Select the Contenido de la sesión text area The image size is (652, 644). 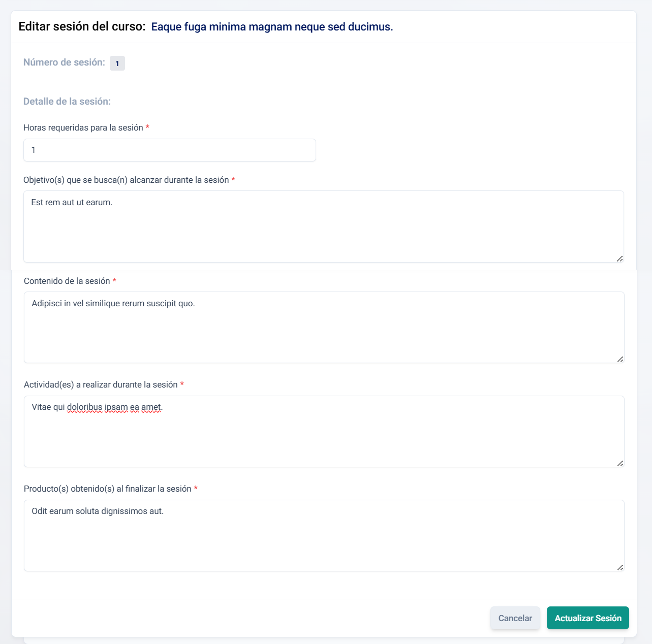[x=324, y=328]
